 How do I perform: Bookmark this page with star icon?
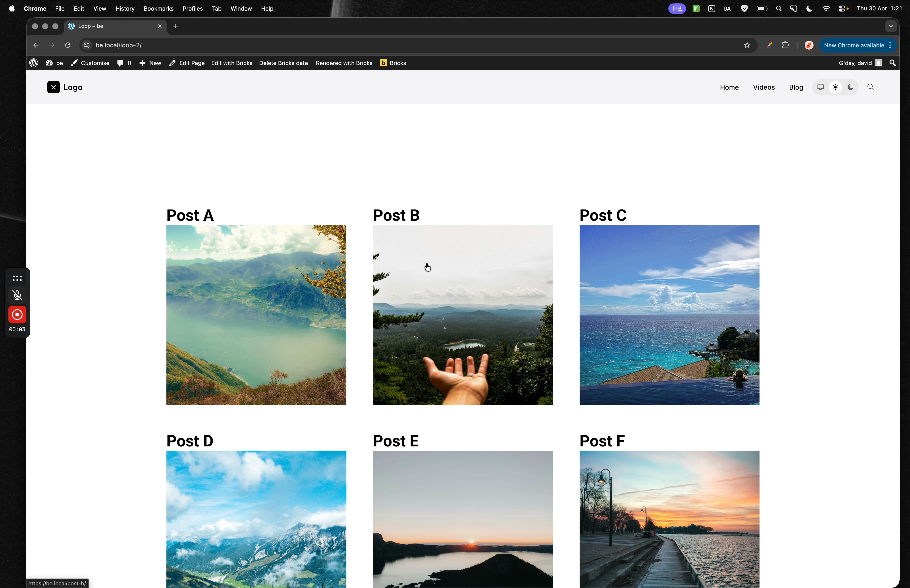pyautogui.click(x=747, y=45)
